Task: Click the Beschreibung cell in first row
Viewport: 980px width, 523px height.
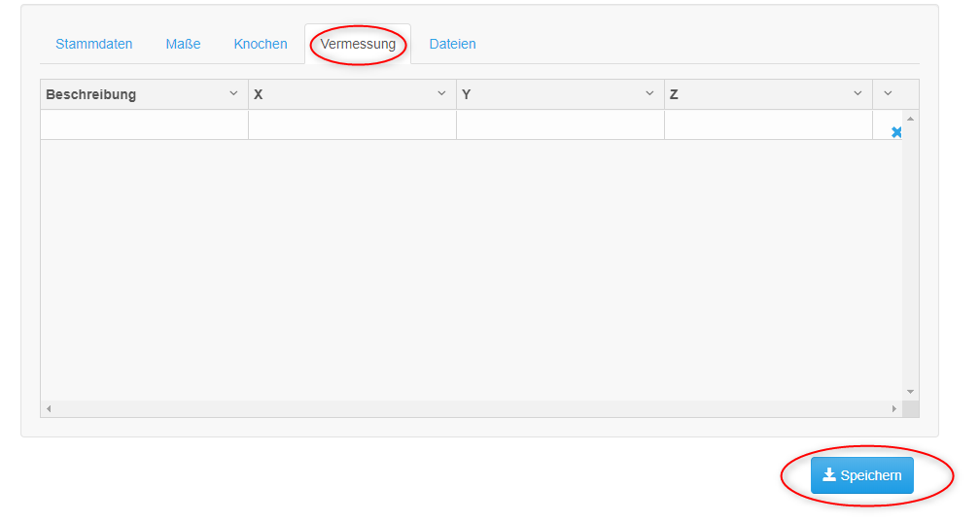Action: coord(144,125)
